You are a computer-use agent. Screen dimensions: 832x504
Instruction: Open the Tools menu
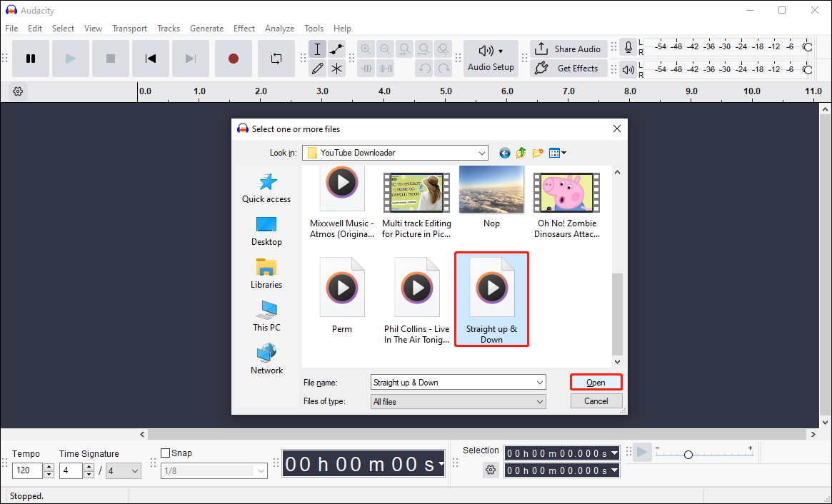pos(314,28)
